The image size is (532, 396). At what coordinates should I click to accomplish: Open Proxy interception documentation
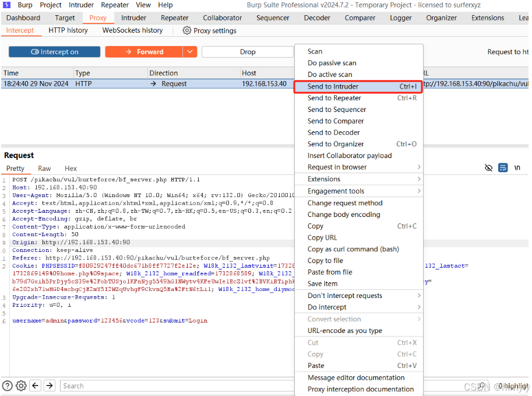358,390
